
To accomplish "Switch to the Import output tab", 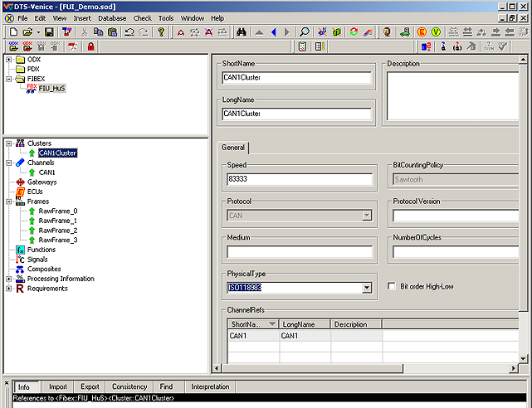I will (x=57, y=386).
